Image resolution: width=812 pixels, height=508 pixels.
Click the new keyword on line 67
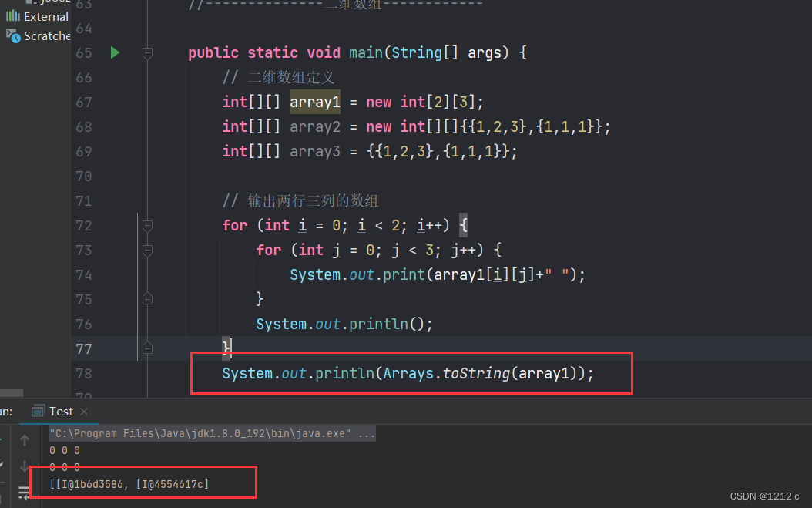point(378,102)
